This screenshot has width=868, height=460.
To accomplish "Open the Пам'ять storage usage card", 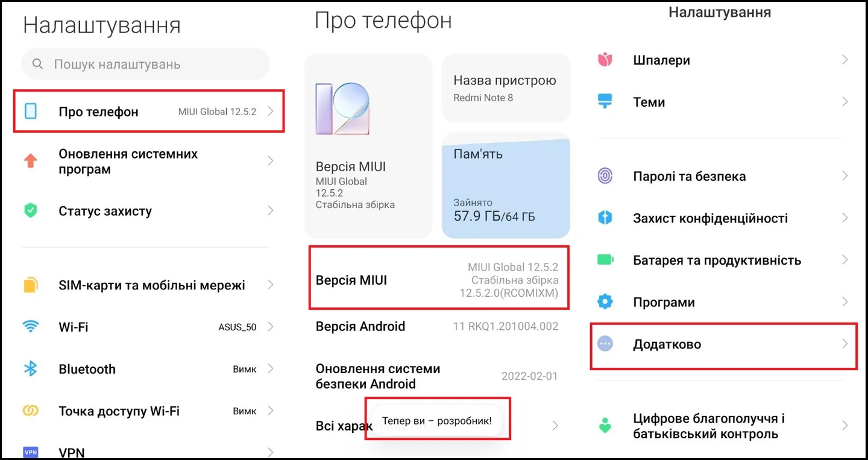I will pyautogui.click(x=505, y=185).
